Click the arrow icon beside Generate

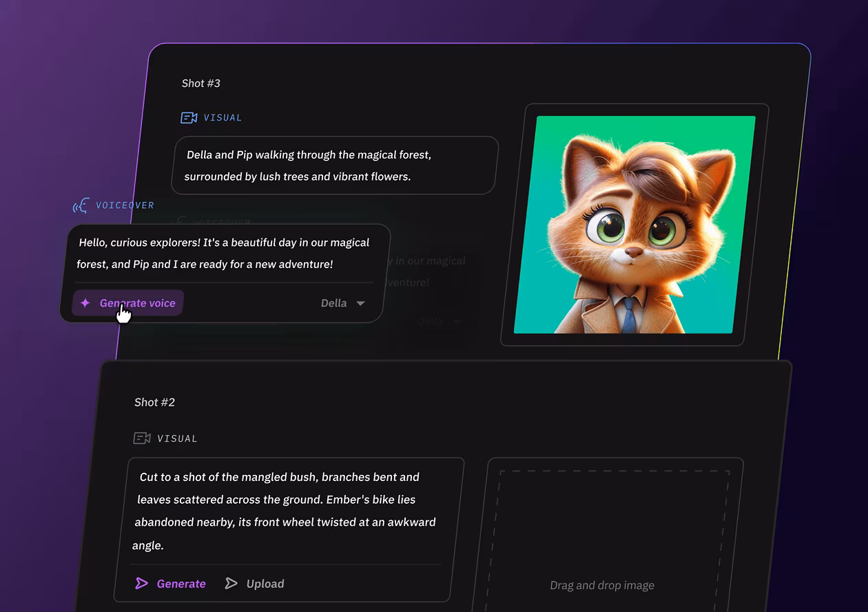click(141, 584)
